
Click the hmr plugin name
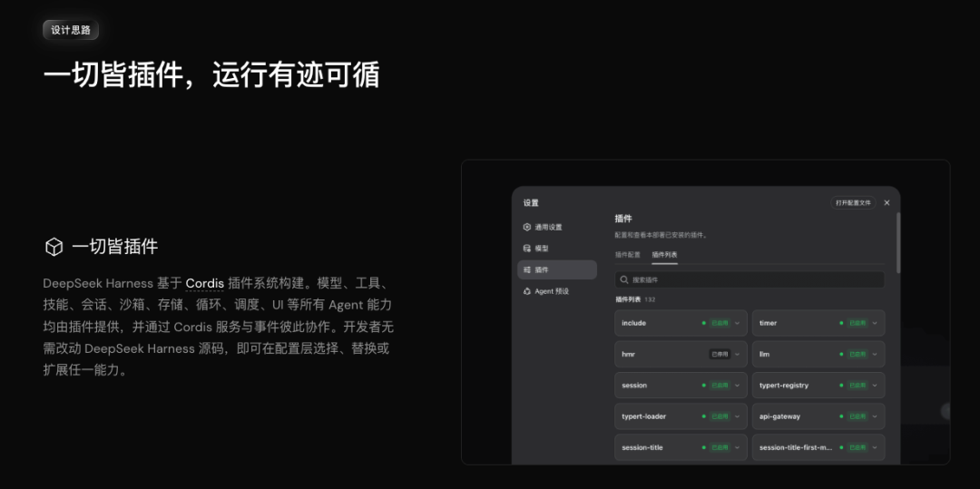(628, 354)
